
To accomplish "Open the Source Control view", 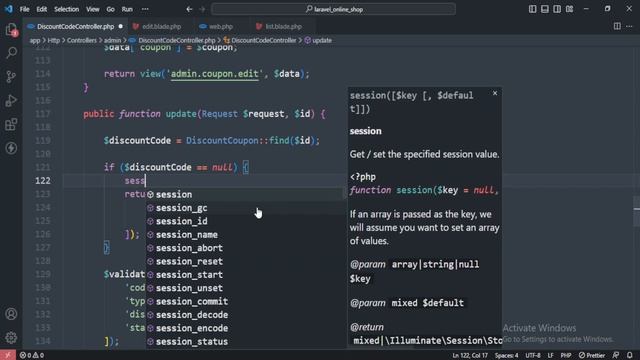I will click(x=11, y=76).
